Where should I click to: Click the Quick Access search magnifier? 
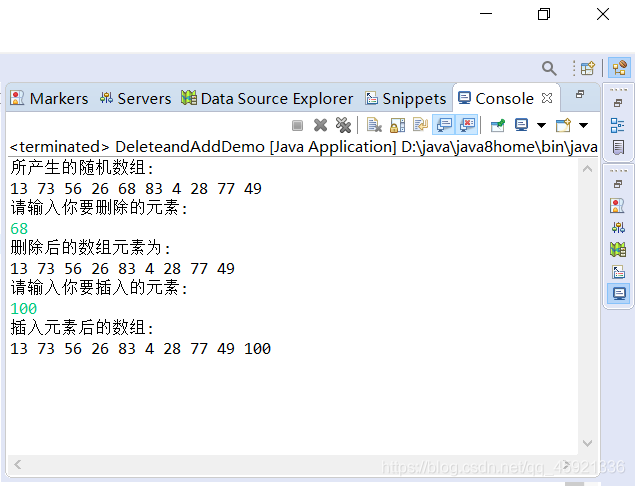[549, 68]
